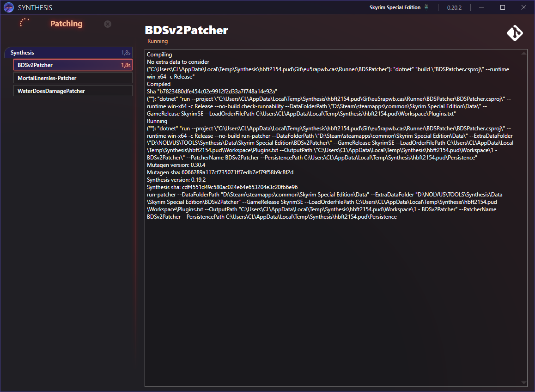
Task: Click the log scrollbar up arrow
Action: 524,53
